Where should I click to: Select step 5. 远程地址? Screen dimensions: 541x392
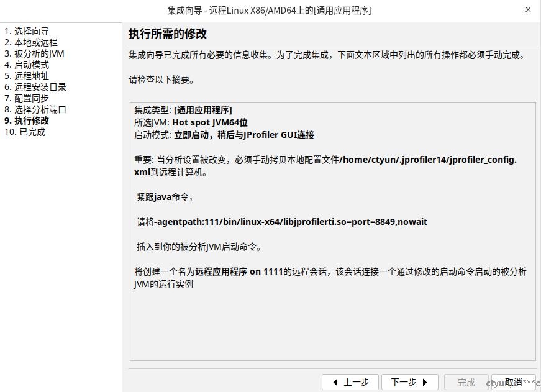[x=27, y=76]
